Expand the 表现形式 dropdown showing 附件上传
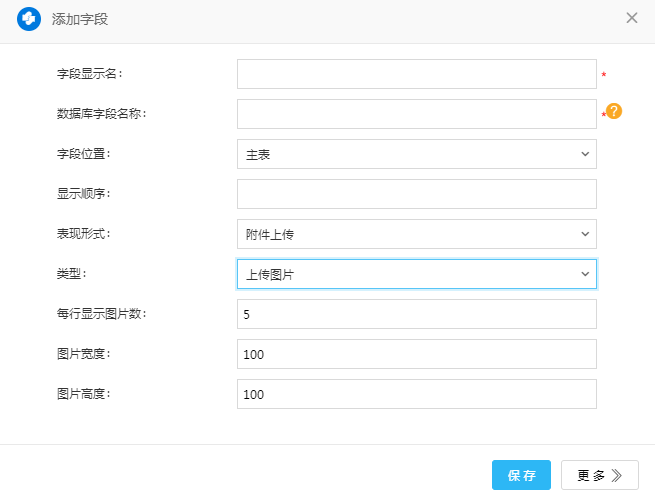The height and width of the screenshot is (499, 655). [416, 234]
